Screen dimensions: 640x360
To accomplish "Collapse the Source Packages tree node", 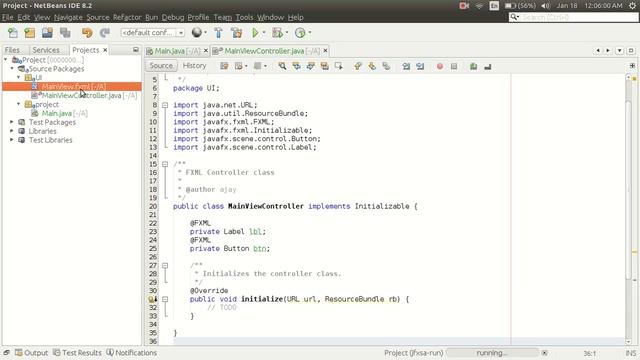I will 12,69.
